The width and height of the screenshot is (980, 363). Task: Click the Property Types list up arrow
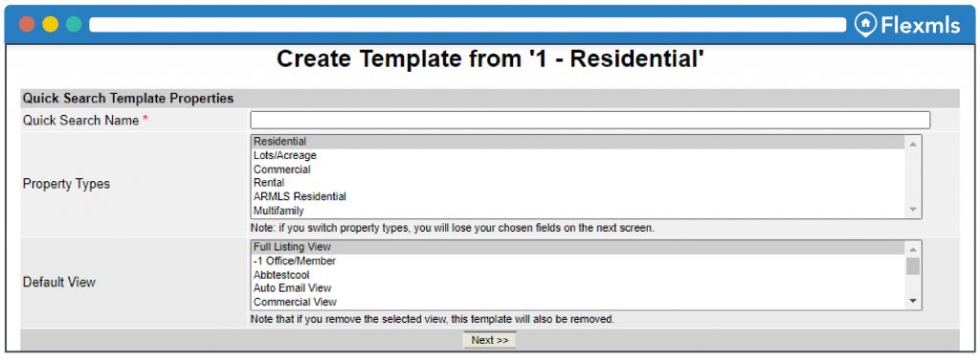click(913, 144)
